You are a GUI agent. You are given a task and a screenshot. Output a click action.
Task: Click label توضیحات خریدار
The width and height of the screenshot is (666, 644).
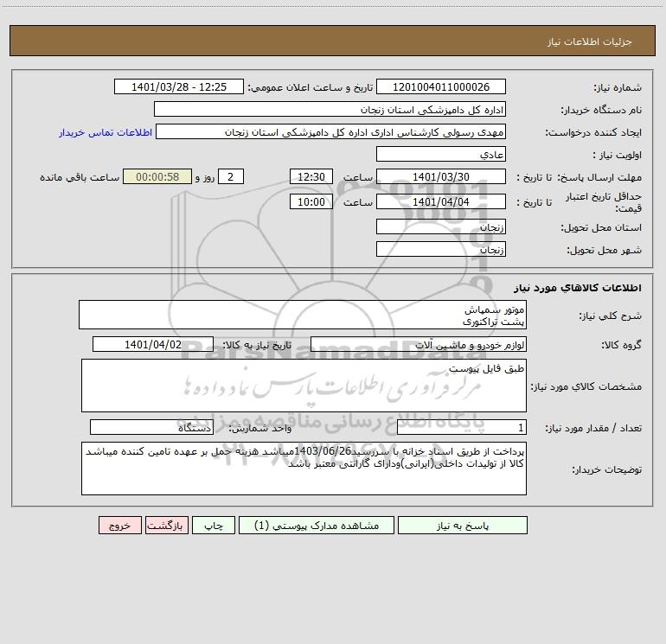(606, 469)
